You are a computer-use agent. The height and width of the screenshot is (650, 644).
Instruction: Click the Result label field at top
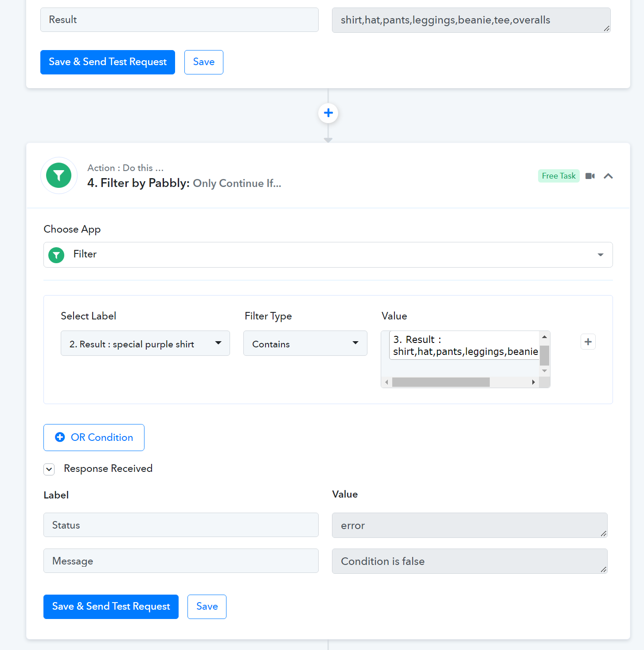[x=180, y=19]
